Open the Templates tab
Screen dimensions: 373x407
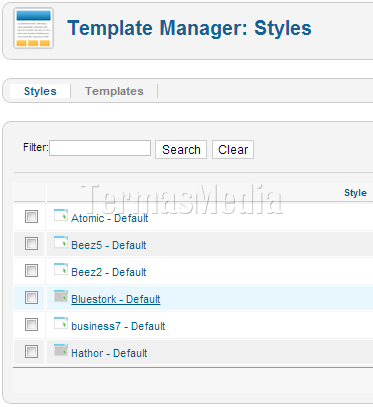click(x=114, y=91)
